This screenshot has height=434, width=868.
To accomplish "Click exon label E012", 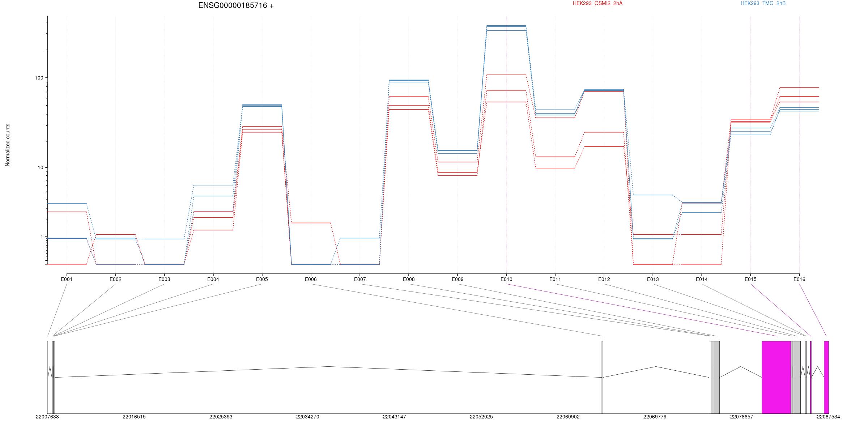I will pyautogui.click(x=604, y=279).
